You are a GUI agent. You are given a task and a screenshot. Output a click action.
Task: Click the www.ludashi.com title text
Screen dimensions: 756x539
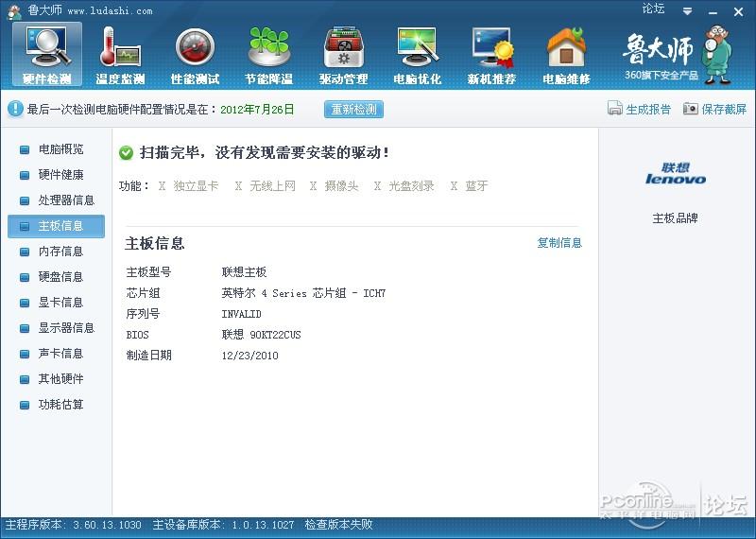[110, 10]
